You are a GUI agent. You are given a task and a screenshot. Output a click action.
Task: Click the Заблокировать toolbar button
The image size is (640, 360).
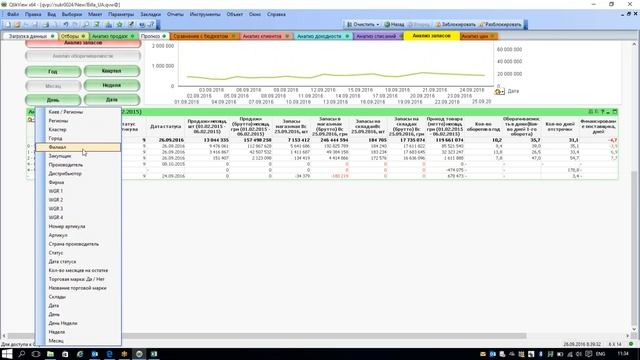(x=456, y=24)
